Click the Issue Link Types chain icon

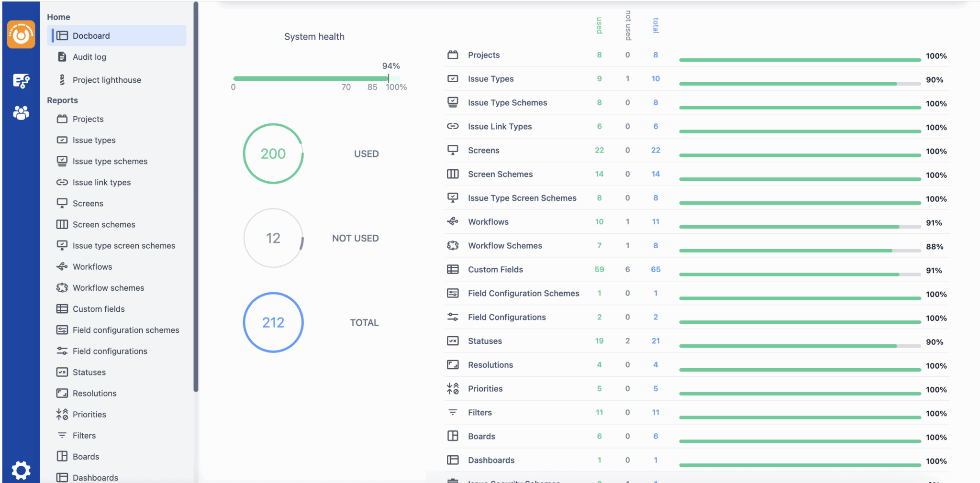pyautogui.click(x=452, y=126)
